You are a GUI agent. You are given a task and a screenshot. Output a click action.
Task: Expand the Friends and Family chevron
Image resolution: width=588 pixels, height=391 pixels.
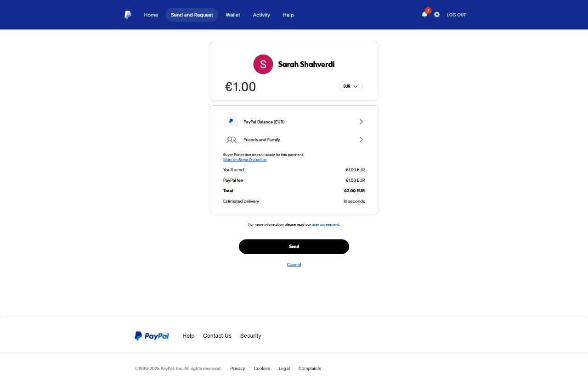(x=361, y=140)
